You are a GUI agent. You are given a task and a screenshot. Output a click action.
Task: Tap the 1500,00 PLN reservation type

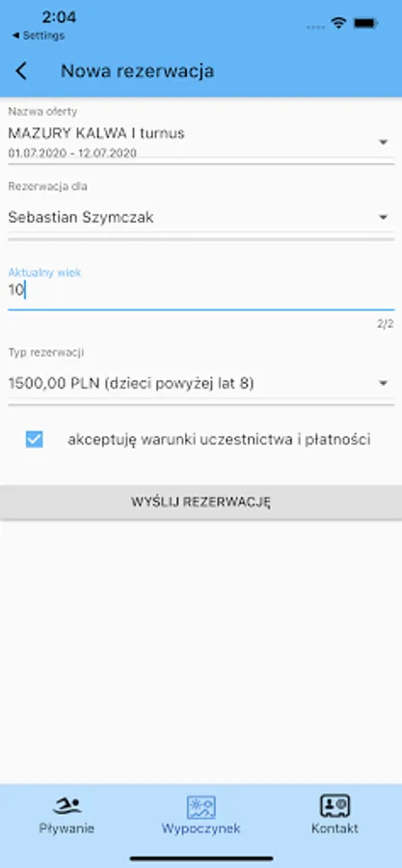tap(131, 383)
